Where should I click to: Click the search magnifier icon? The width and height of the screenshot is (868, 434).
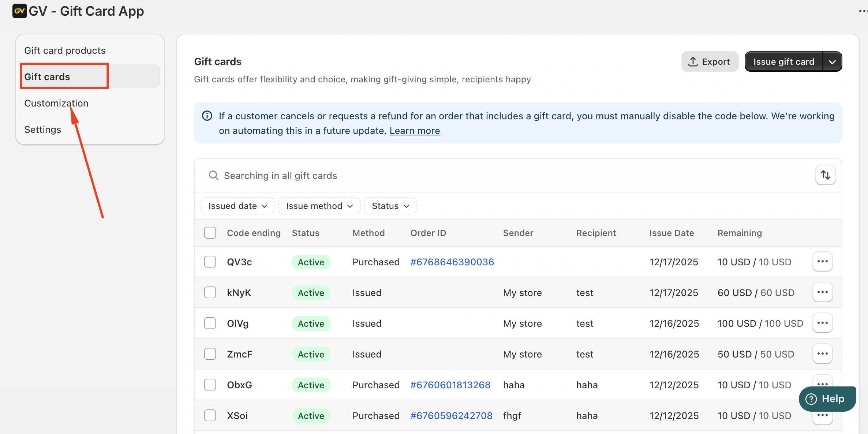pyautogui.click(x=214, y=176)
